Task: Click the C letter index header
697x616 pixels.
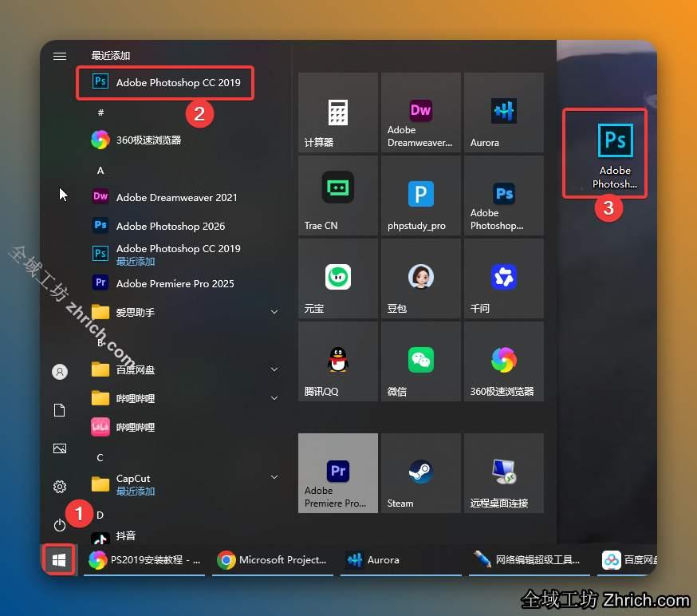Action: (100, 458)
